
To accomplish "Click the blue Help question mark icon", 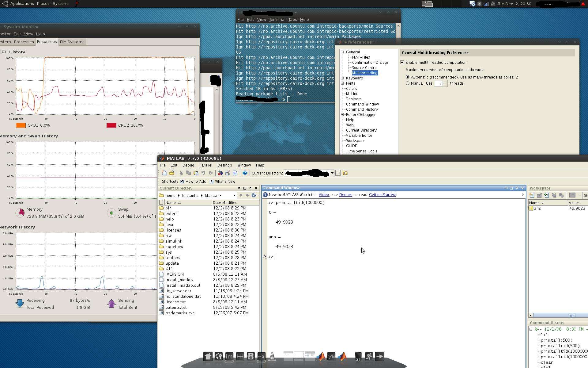I will coord(245,173).
